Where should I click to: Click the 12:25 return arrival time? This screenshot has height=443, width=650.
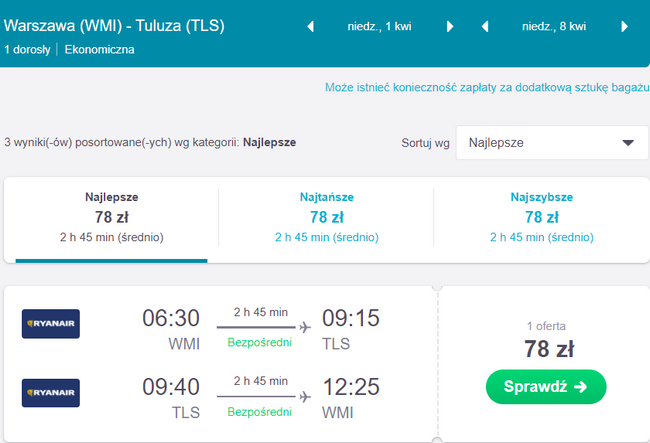point(351,387)
